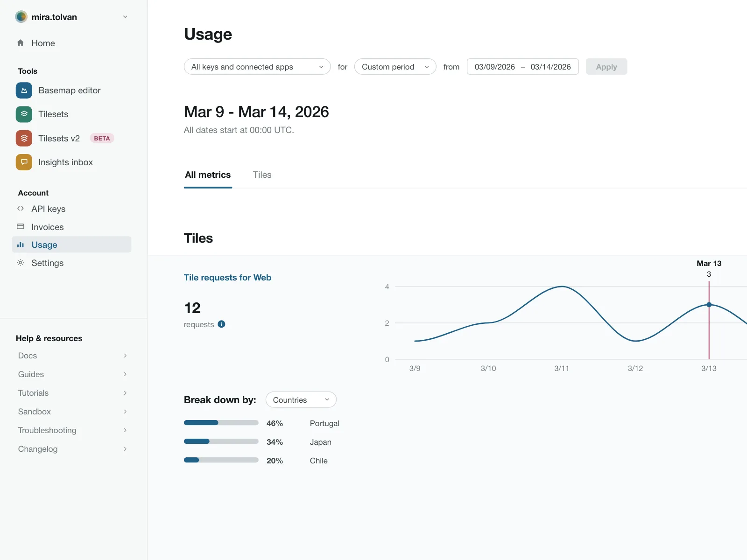
Task: Switch to the Tiles tab
Action: (262, 175)
